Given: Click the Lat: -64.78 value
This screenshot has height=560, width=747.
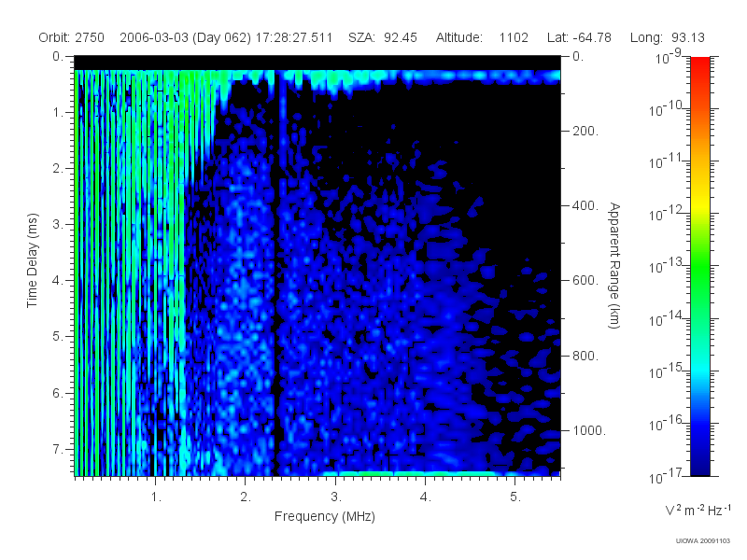Looking at the screenshot, I should 579,37.
